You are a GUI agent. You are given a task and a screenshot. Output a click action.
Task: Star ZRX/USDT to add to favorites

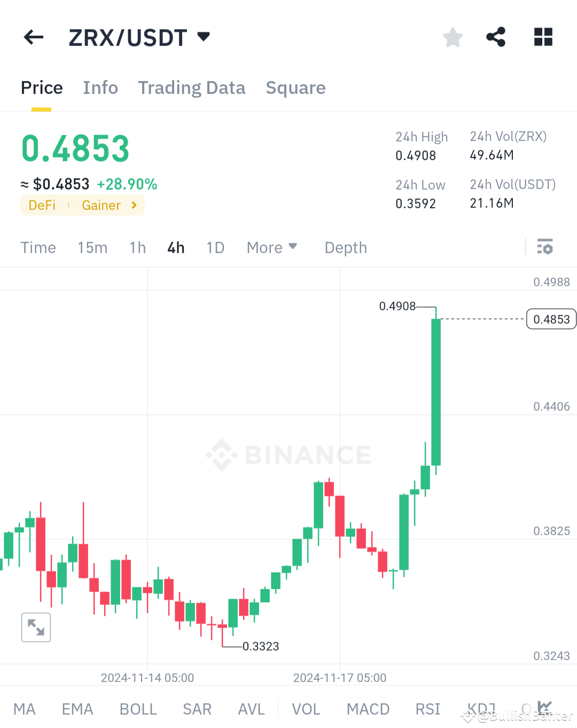click(453, 37)
